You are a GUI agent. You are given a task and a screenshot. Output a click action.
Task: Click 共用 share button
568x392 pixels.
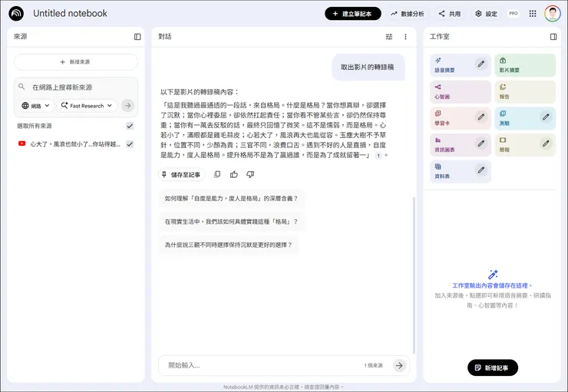click(450, 14)
